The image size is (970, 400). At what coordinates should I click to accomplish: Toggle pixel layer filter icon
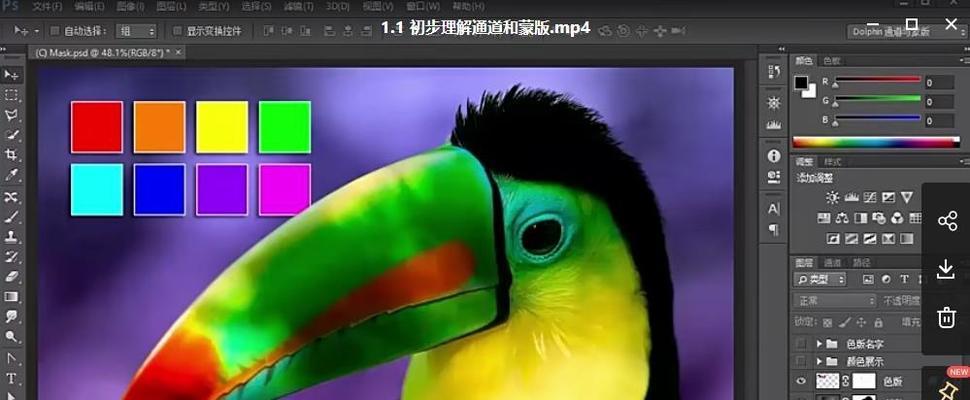pos(868,279)
